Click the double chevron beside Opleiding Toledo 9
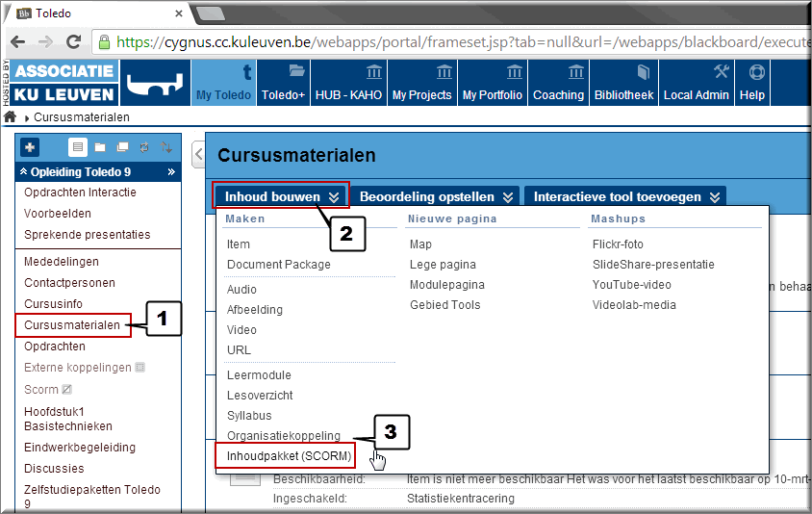Viewport: 812px width, 514px height. click(171, 172)
